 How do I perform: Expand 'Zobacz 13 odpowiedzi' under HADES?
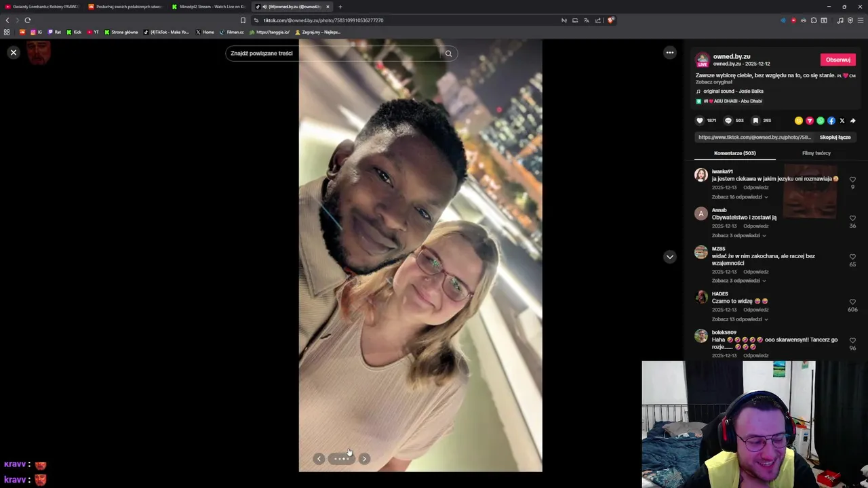click(x=740, y=319)
